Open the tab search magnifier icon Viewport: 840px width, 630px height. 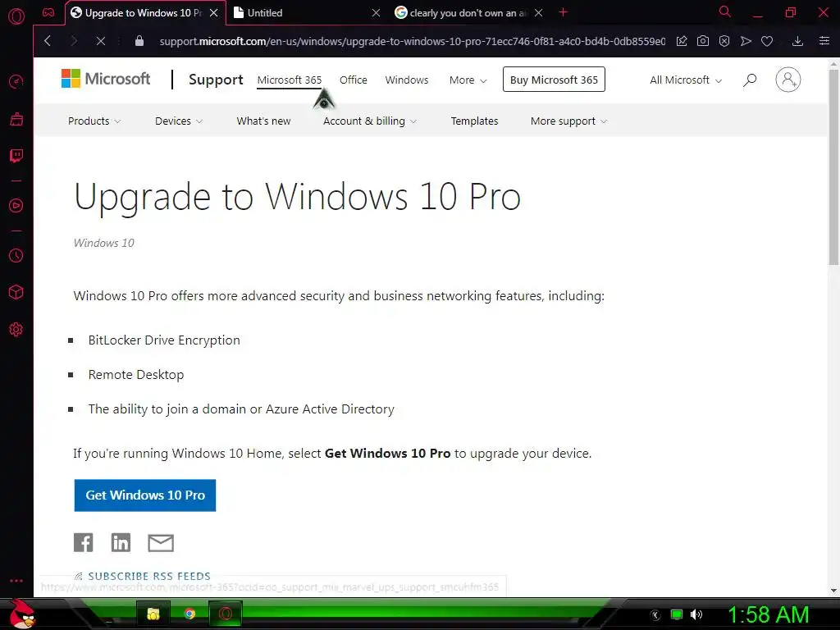click(x=725, y=11)
